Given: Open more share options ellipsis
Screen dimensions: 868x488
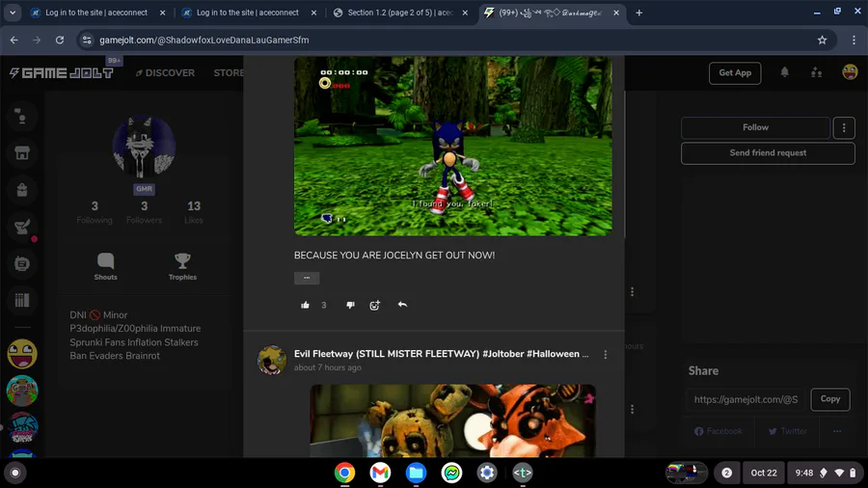Looking at the screenshot, I should [837, 431].
